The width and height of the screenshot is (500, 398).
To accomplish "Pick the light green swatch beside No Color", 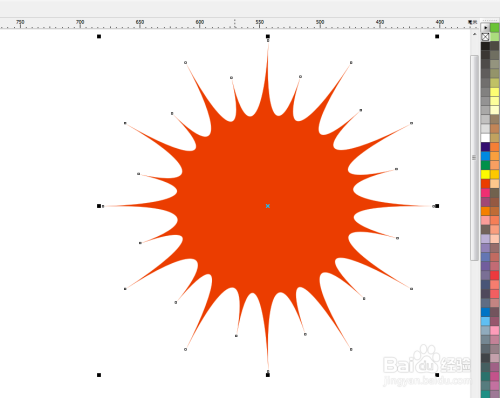I will 495,37.
